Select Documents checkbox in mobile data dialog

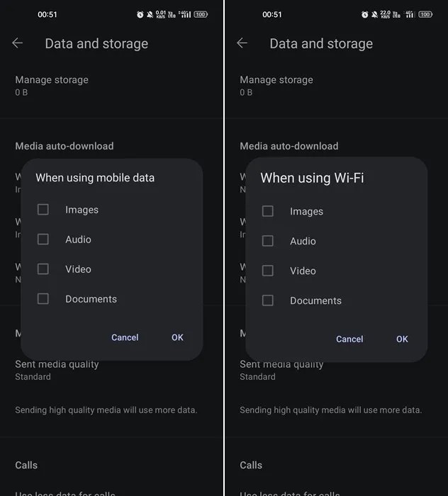click(x=43, y=299)
